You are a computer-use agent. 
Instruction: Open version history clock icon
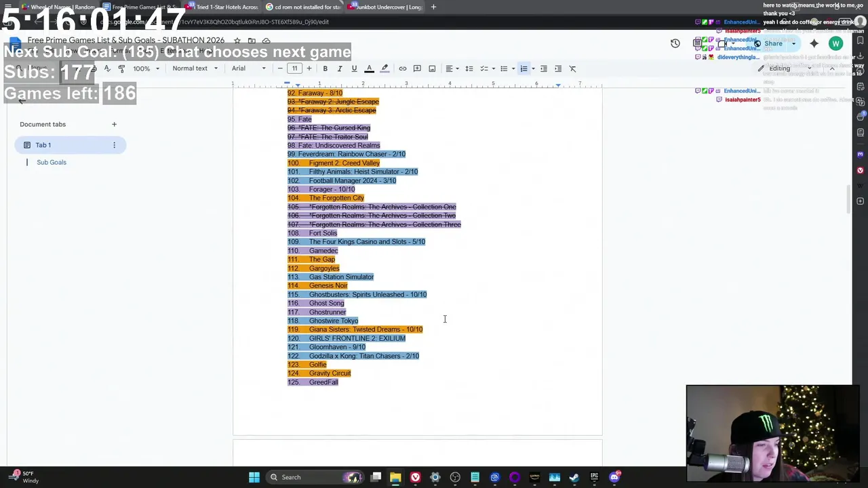675,43
